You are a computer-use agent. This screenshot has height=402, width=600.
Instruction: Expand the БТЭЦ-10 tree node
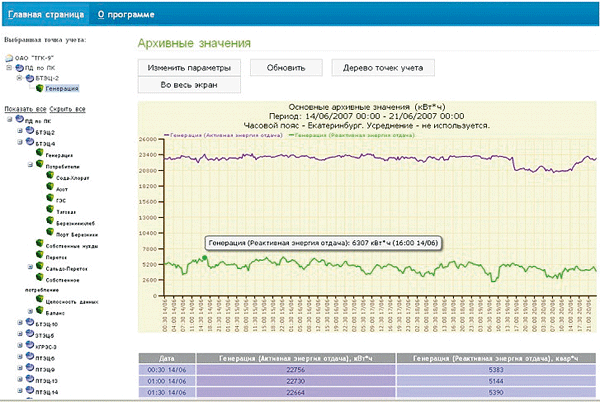pos(20,323)
